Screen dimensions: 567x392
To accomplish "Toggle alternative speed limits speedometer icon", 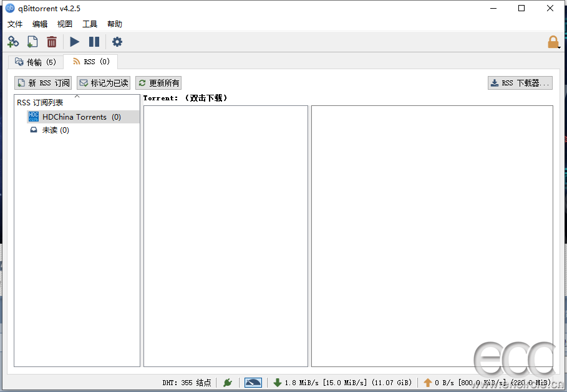I will [253, 383].
